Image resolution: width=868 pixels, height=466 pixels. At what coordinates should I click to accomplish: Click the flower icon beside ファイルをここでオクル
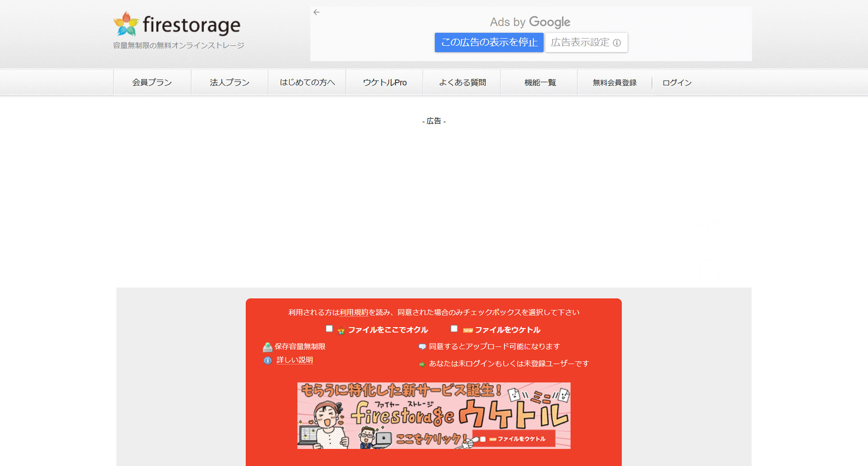coord(341,330)
